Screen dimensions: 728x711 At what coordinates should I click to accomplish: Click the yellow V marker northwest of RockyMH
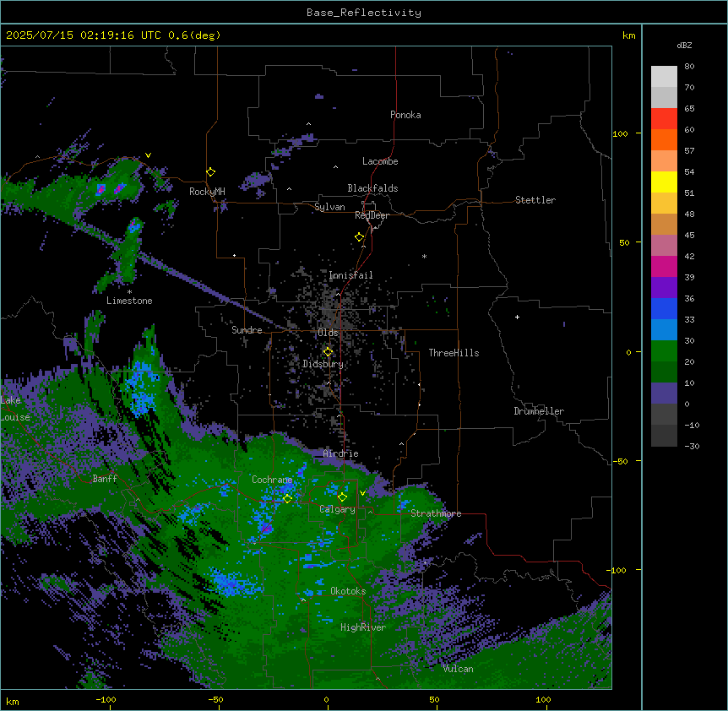coord(148,155)
